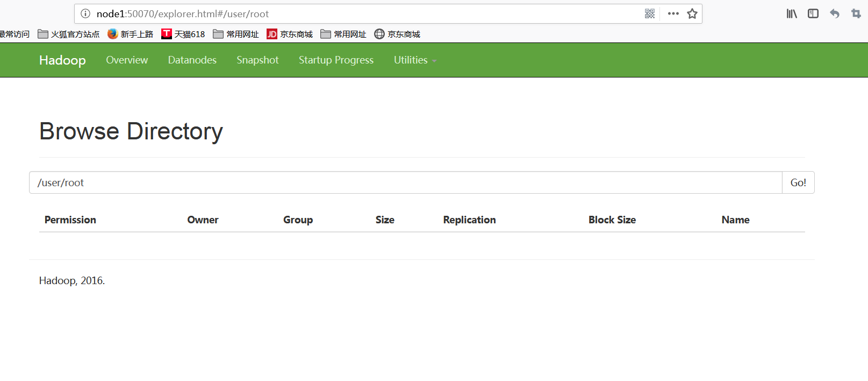Open the JD 京东商城 bookmark with red icon
The height and width of the screenshot is (381, 868).
290,34
